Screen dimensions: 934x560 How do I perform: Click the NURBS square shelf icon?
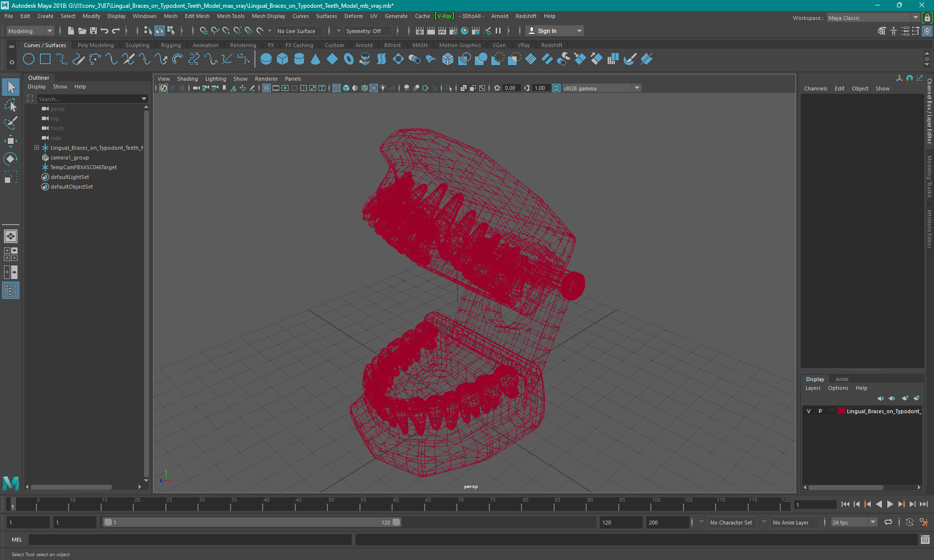click(x=45, y=59)
